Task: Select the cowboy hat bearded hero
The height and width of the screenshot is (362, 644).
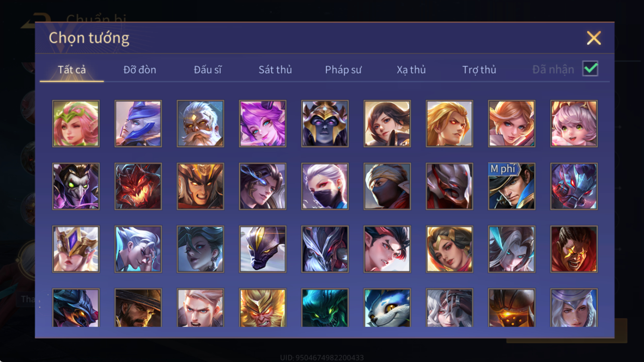Action: coord(138,308)
